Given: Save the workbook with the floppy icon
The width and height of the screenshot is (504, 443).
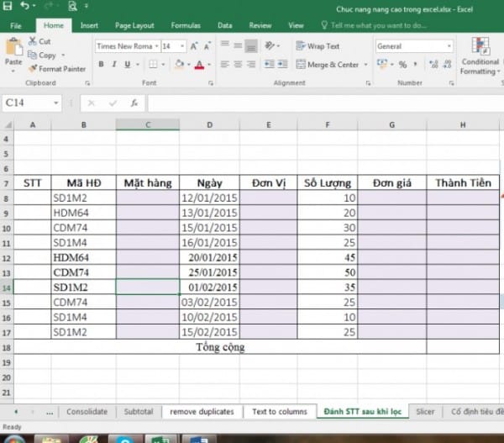Looking at the screenshot, I should (7, 6).
